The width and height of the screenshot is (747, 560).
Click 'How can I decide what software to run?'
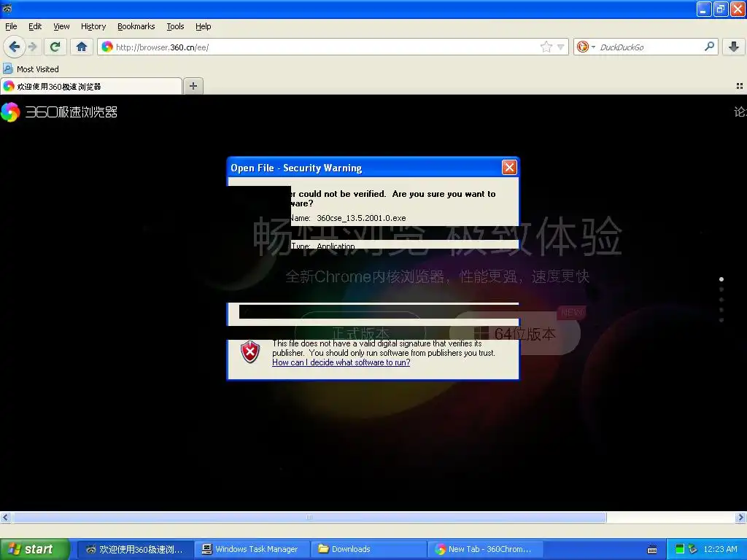341,362
